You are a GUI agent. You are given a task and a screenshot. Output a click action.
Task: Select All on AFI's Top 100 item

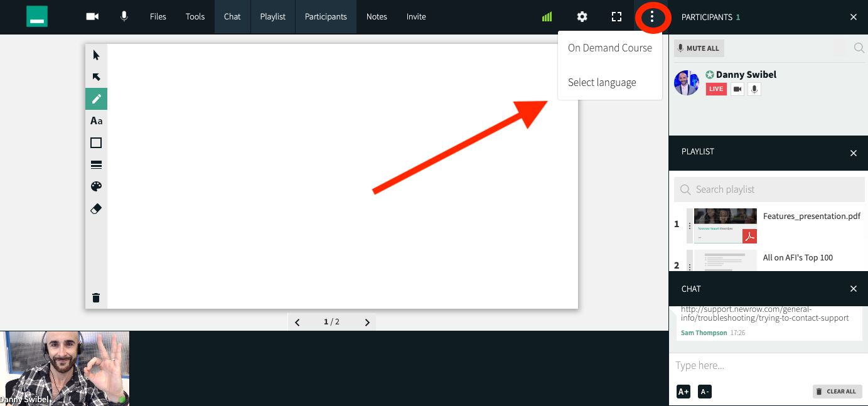(798, 257)
